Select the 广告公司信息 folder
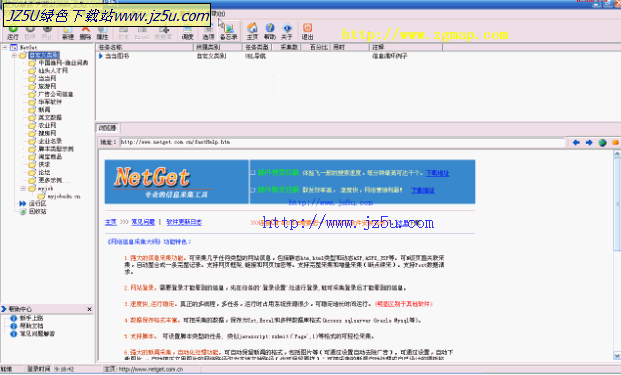 point(55,94)
